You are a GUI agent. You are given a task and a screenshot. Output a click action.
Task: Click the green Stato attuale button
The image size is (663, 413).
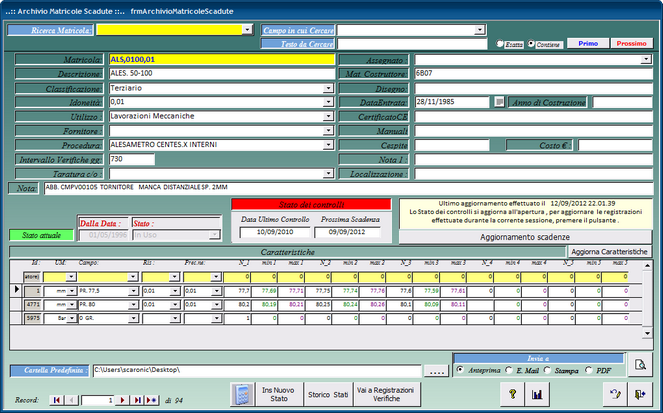click(x=41, y=235)
